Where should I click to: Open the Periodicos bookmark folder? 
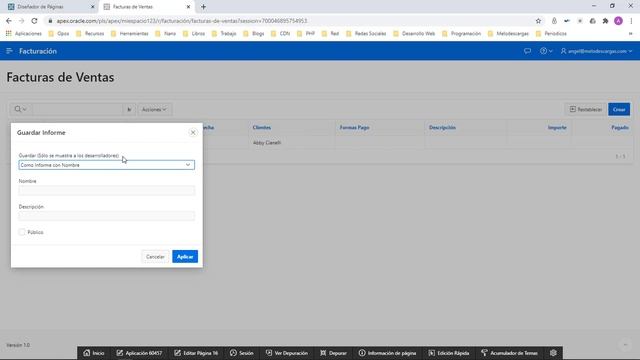coord(551,34)
